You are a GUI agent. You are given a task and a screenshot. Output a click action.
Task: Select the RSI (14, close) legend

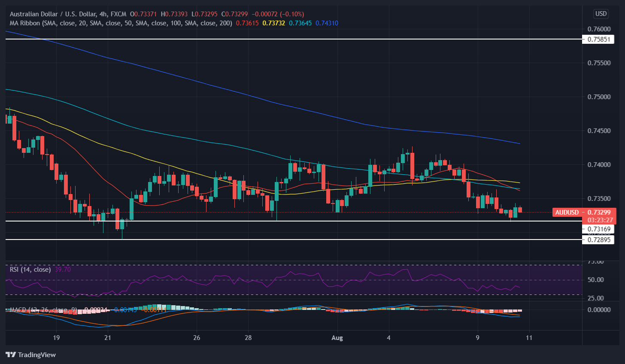click(x=30, y=270)
